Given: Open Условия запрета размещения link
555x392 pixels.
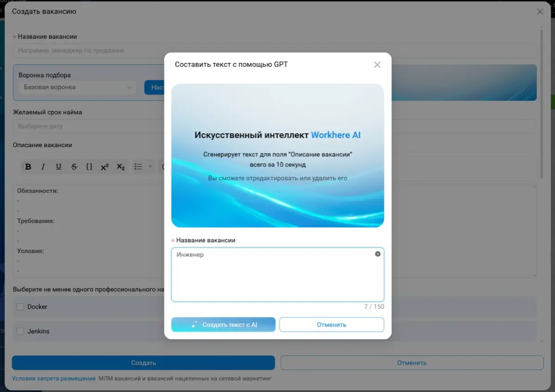Looking at the screenshot, I should point(54,379).
